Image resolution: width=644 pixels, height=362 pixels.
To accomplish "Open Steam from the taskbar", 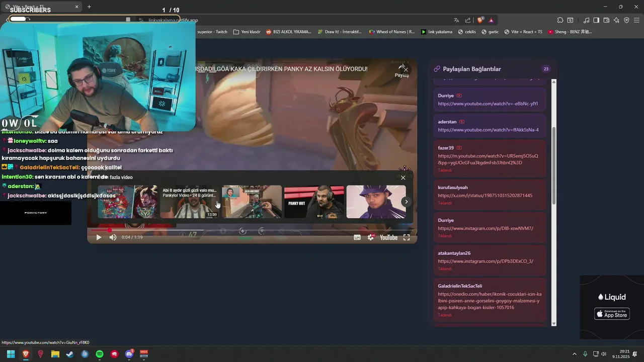I will [x=70, y=354].
